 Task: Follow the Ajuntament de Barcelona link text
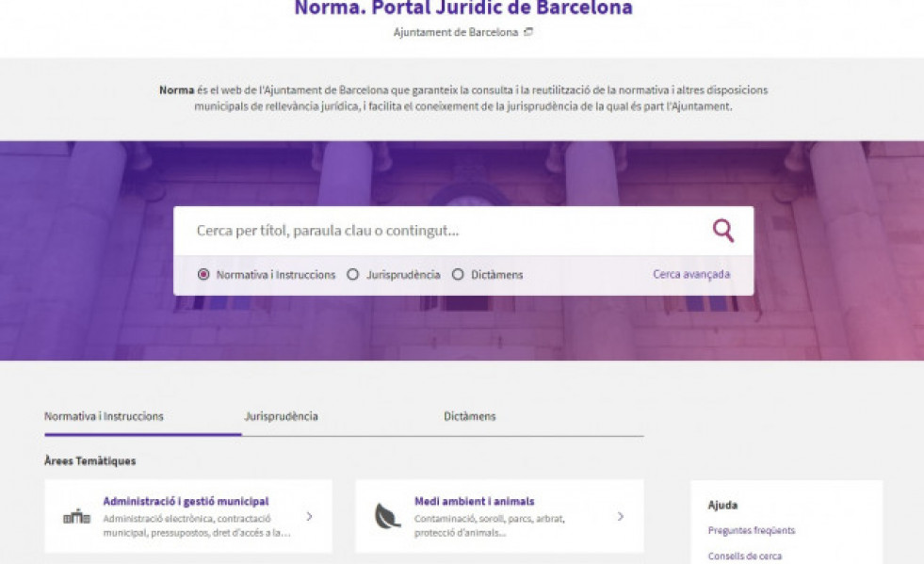(x=455, y=32)
